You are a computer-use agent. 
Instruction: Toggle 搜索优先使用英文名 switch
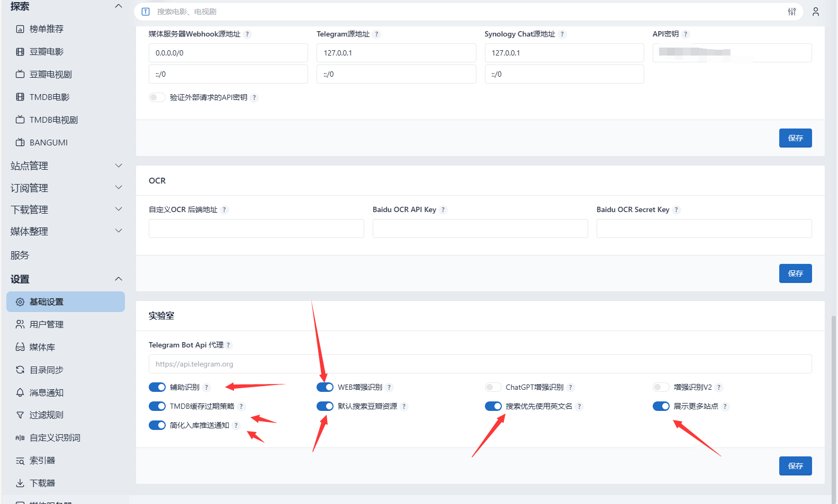(493, 406)
